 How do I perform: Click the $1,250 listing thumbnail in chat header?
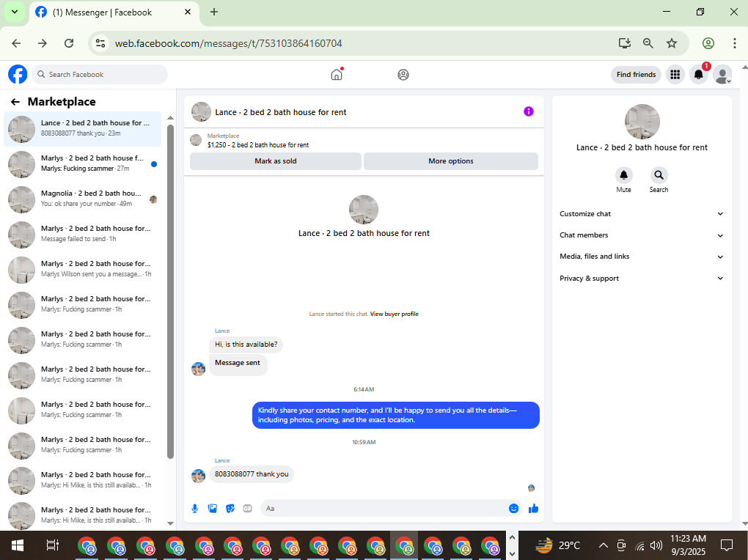196,140
